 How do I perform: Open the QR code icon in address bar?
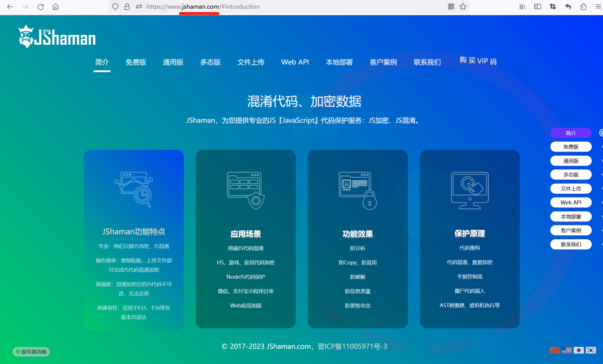(451, 7)
